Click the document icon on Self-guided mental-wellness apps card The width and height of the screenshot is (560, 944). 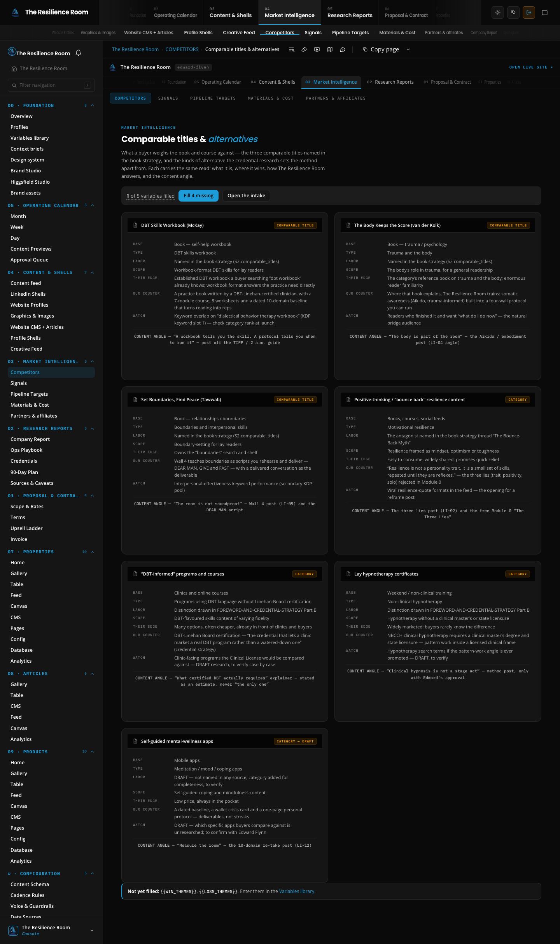coord(135,741)
